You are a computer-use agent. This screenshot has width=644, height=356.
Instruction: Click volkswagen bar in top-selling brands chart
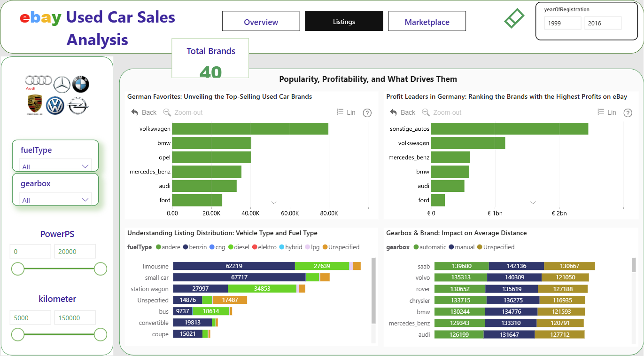tap(250, 128)
